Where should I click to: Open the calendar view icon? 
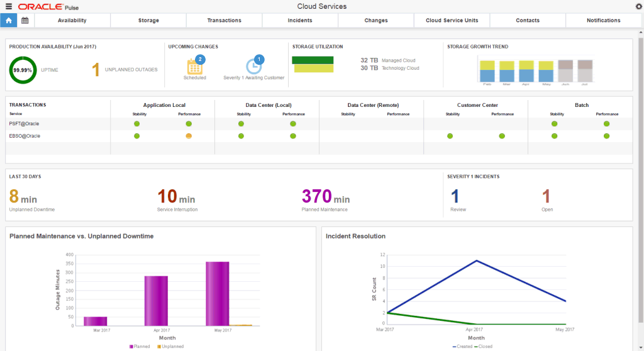pos(25,20)
